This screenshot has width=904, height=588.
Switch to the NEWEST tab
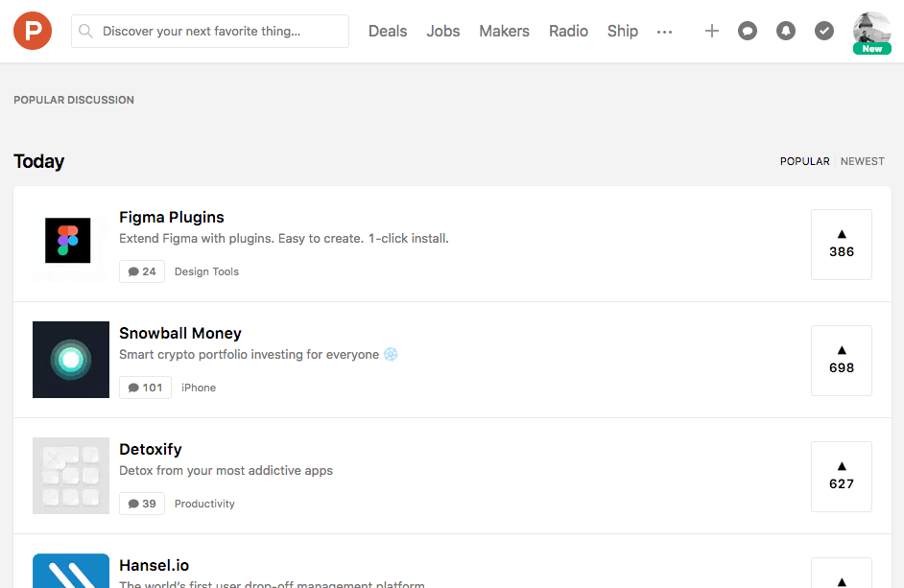coord(862,161)
